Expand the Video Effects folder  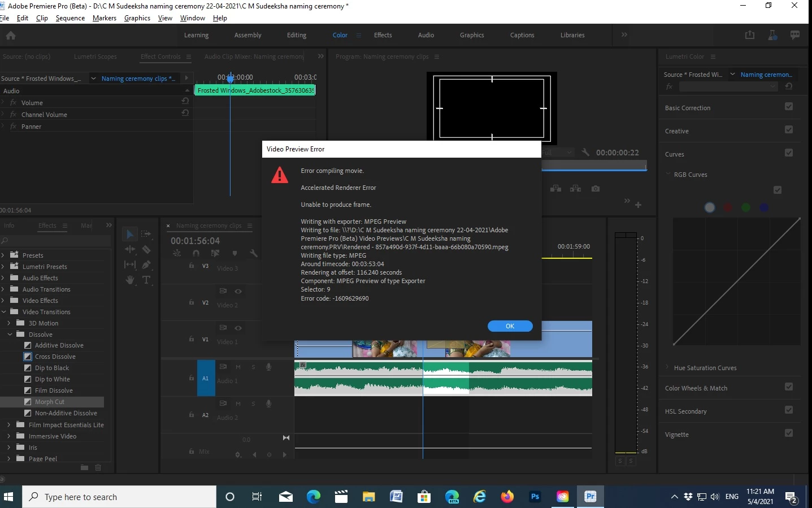(3, 301)
